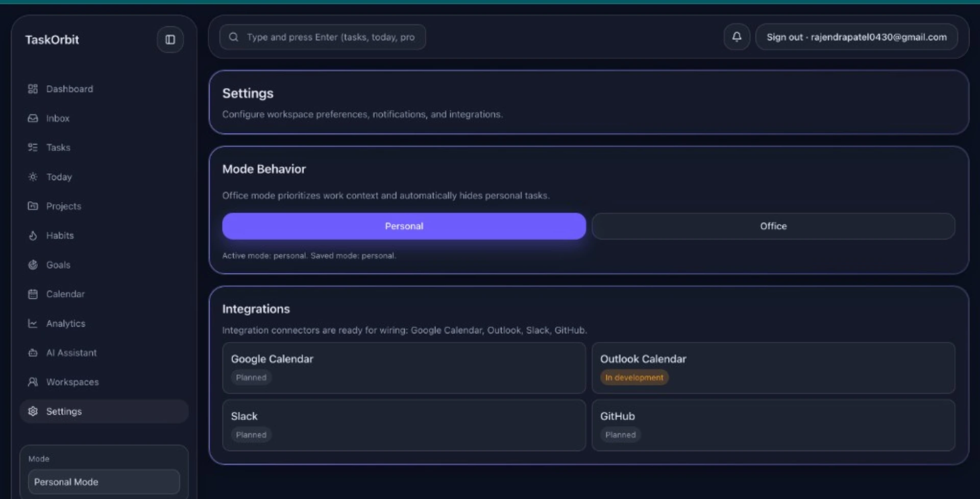Click the Workspaces people icon

click(x=33, y=382)
